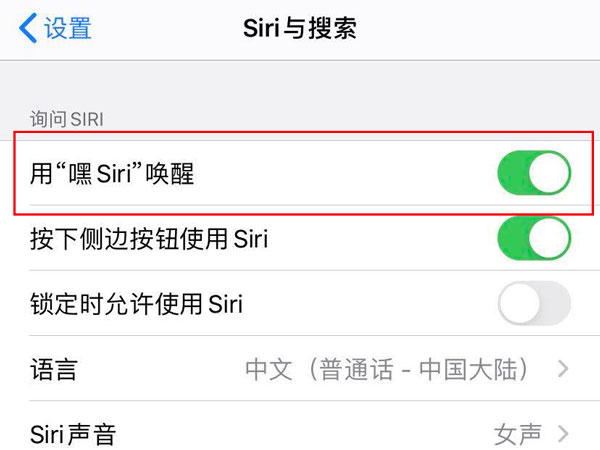This screenshot has height=450, width=600.
Task: Open the 语言 menu row label
Action: [x=53, y=369]
